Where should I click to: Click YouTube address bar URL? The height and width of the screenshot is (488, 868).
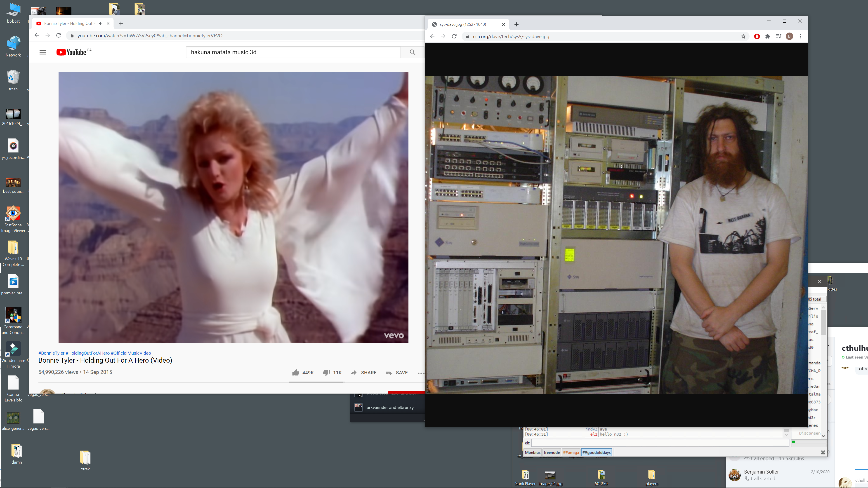[x=150, y=36]
